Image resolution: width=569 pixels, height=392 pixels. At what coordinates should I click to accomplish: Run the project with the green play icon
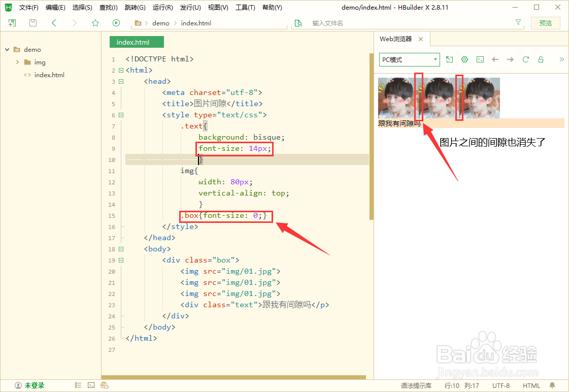116,23
